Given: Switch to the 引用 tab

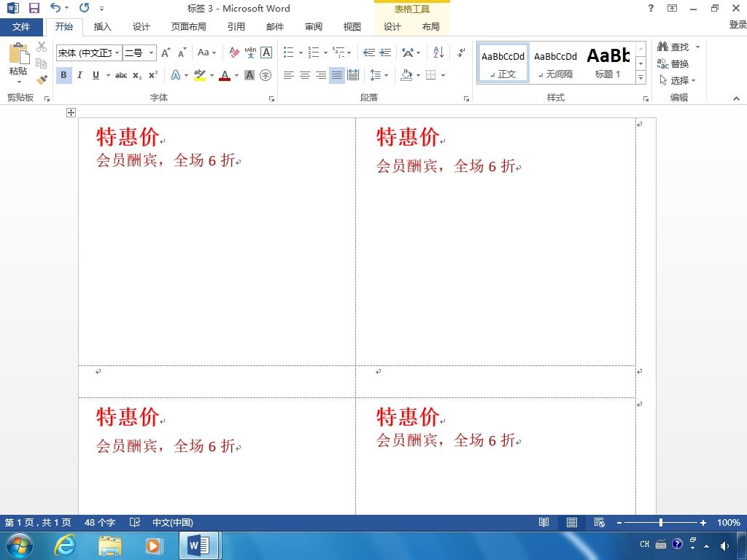Looking at the screenshot, I should pyautogui.click(x=236, y=27).
